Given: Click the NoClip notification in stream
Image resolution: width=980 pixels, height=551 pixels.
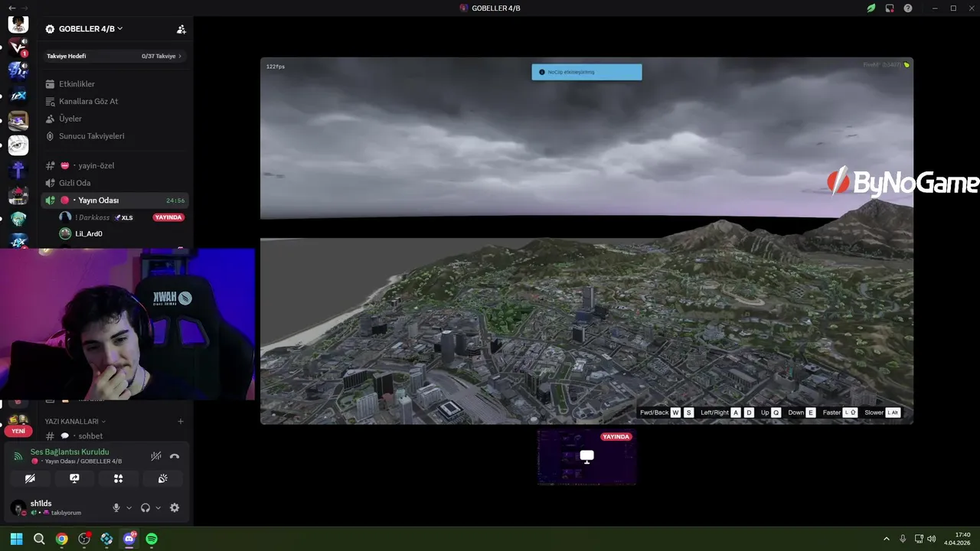Looking at the screenshot, I should 586,72.
